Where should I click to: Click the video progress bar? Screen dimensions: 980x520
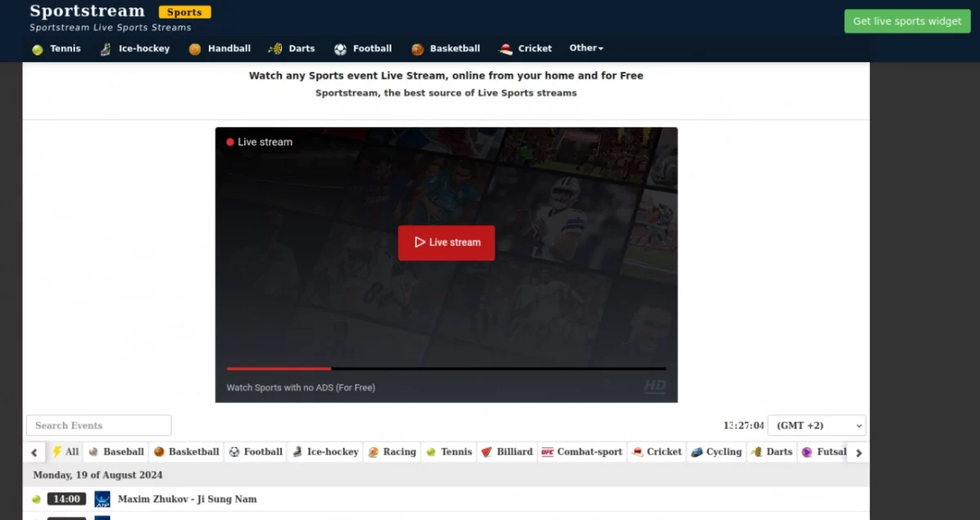(x=446, y=368)
